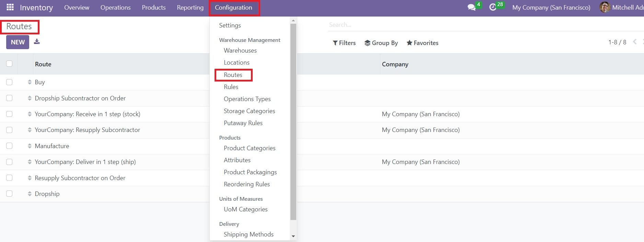Check the Buy route checkbox
This screenshot has height=242, width=644.
pos(9,82)
